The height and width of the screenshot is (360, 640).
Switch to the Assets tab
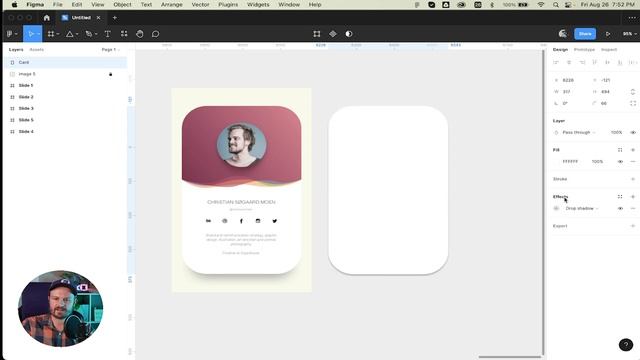coord(37,49)
